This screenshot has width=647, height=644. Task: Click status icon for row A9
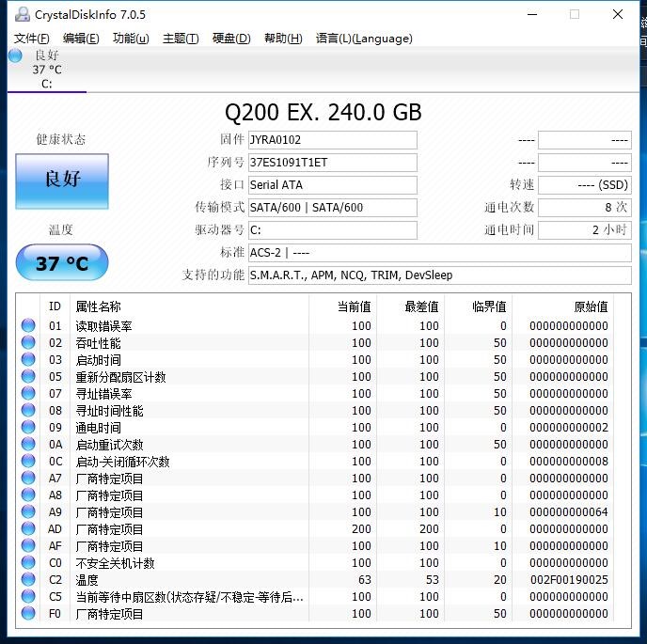(x=28, y=511)
